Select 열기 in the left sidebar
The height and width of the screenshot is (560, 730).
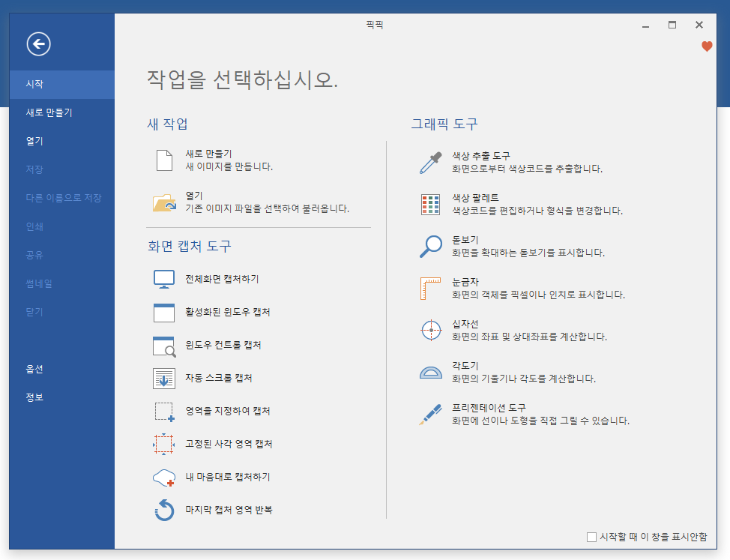pos(62,141)
